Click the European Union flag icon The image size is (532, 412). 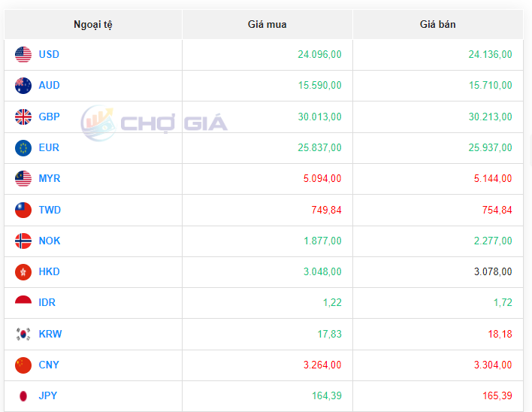pyautogui.click(x=23, y=148)
